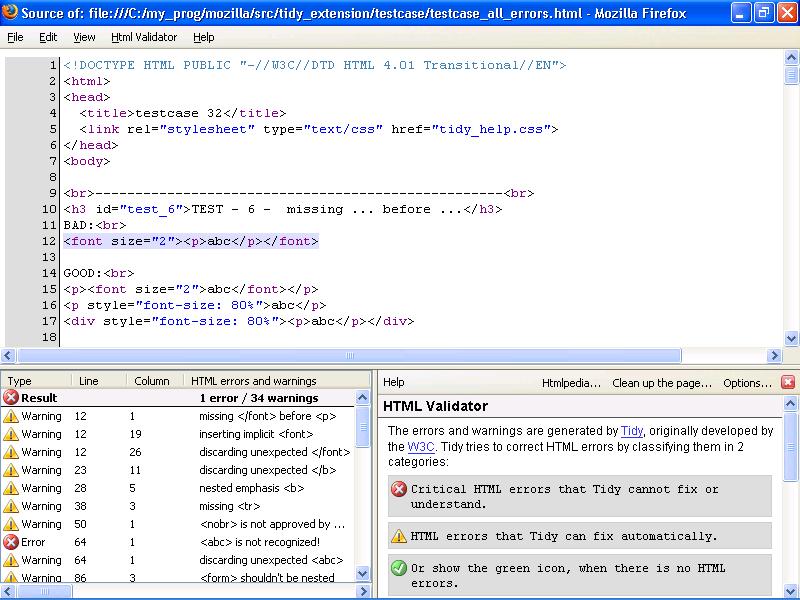The height and width of the screenshot is (600, 800).
Task: Click the critical errors red icon in Help legend
Action: pos(397,491)
